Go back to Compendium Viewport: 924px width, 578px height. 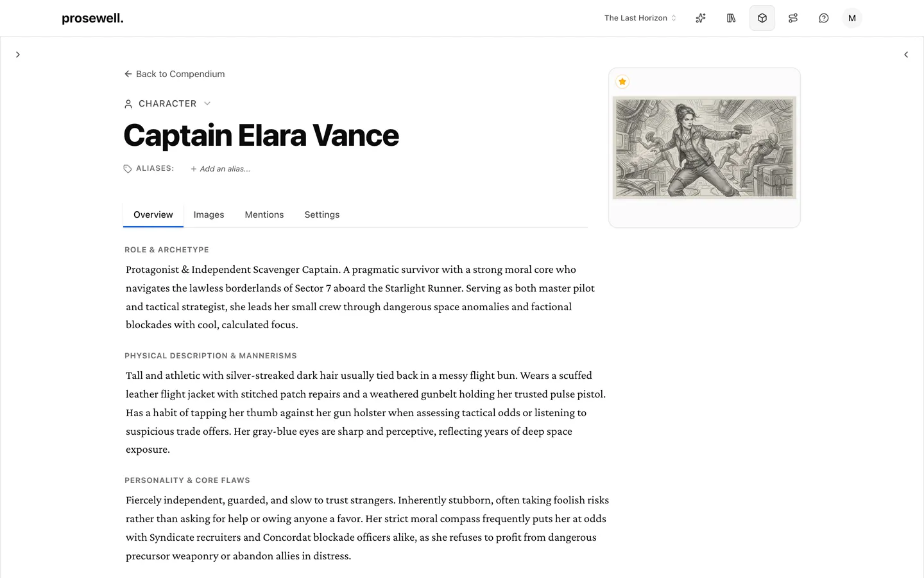pyautogui.click(x=175, y=74)
